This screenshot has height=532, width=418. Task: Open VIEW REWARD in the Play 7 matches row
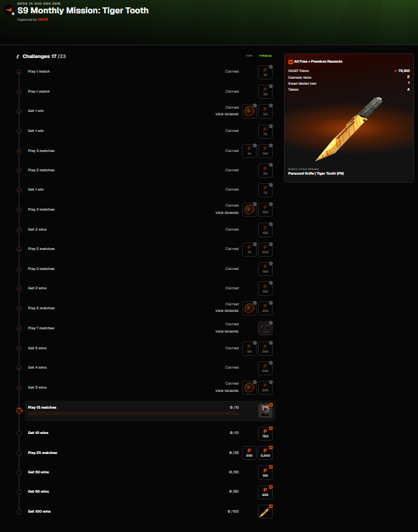(x=227, y=331)
